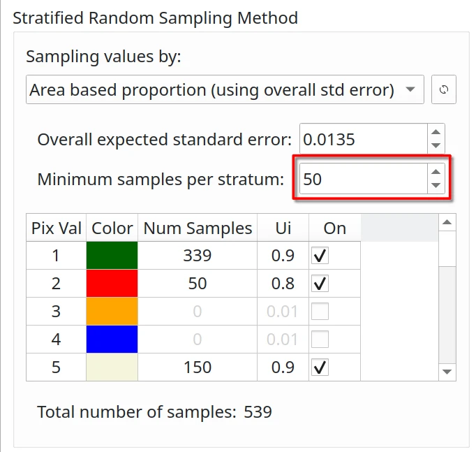Increase minimum samples per stratum
The width and height of the screenshot is (476, 452).
tap(436, 173)
